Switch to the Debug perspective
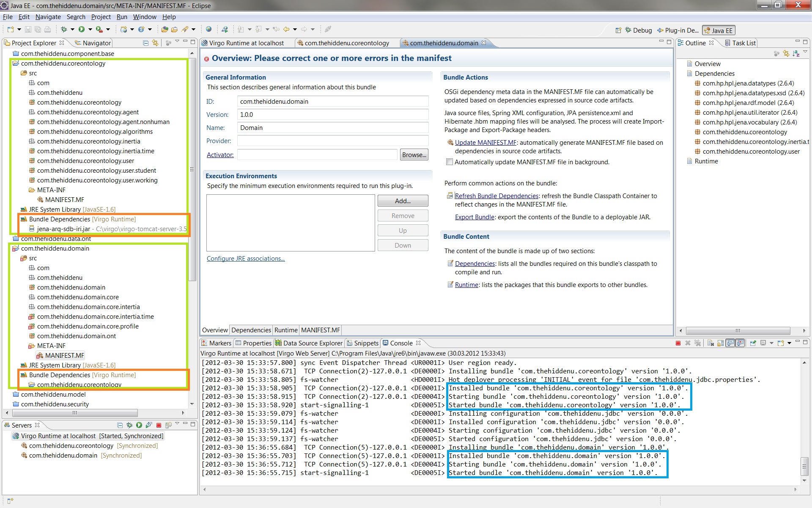 tap(638, 30)
